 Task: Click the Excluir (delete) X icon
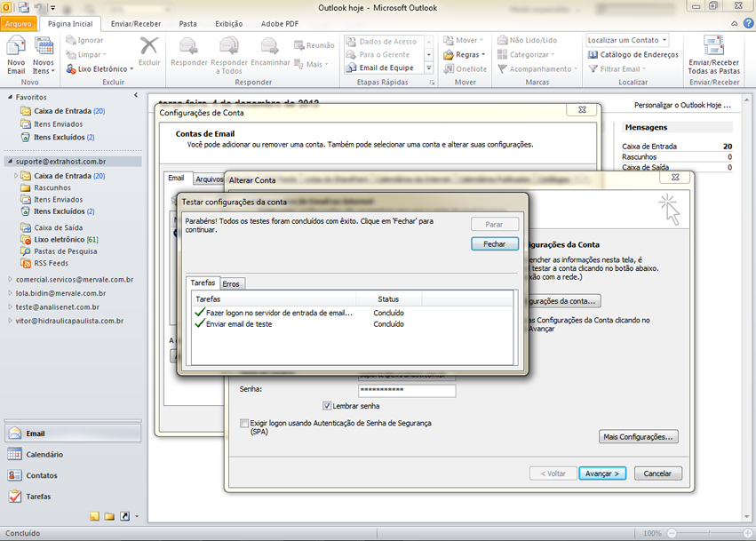[x=149, y=46]
